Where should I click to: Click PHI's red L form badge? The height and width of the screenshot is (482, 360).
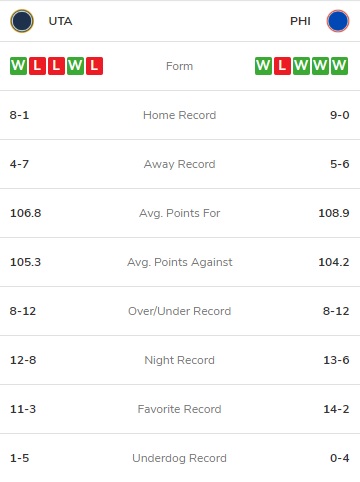282,66
